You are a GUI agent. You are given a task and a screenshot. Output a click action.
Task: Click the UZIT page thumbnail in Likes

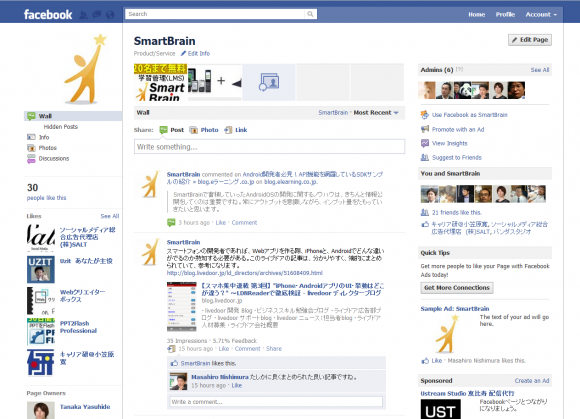point(41,269)
